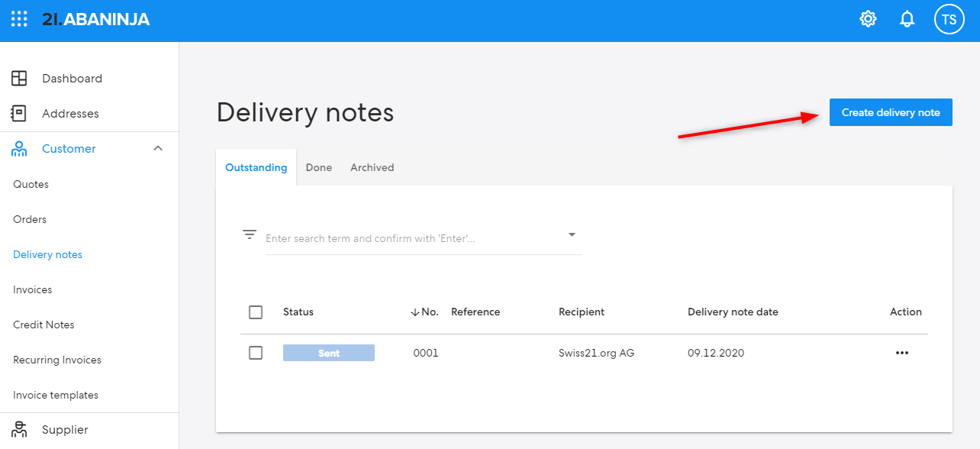The width and height of the screenshot is (980, 449).
Task: Open the TS user avatar menu
Action: click(949, 20)
